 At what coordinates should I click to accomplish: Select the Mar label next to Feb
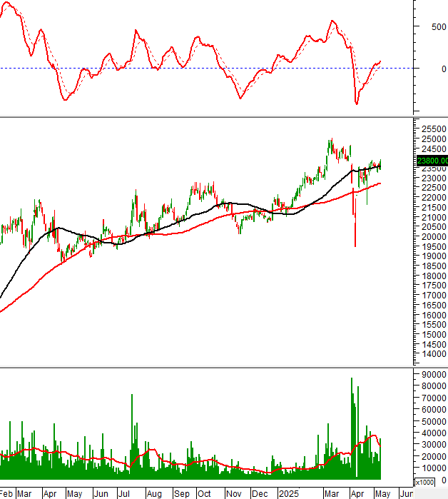24,494
